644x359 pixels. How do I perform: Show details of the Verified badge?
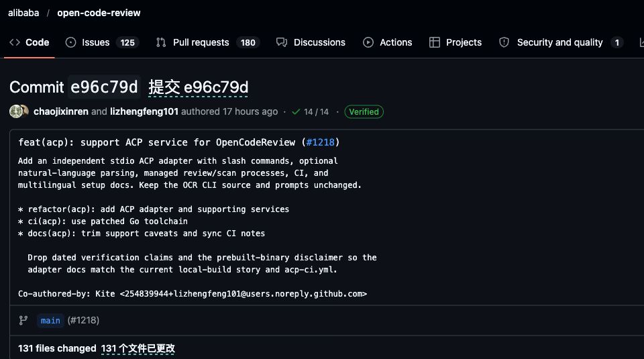364,111
